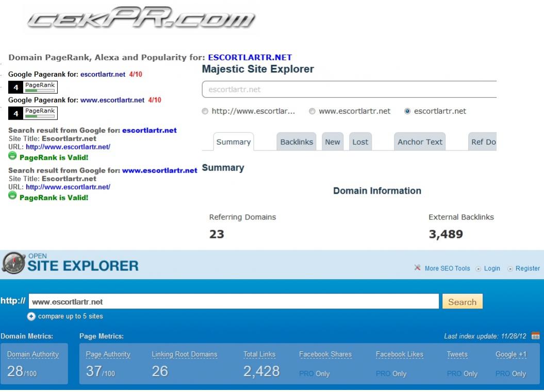Open the New tab in Majestic
The width and height of the screenshot is (544, 392).
pyautogui.click(x=333, y=142)
